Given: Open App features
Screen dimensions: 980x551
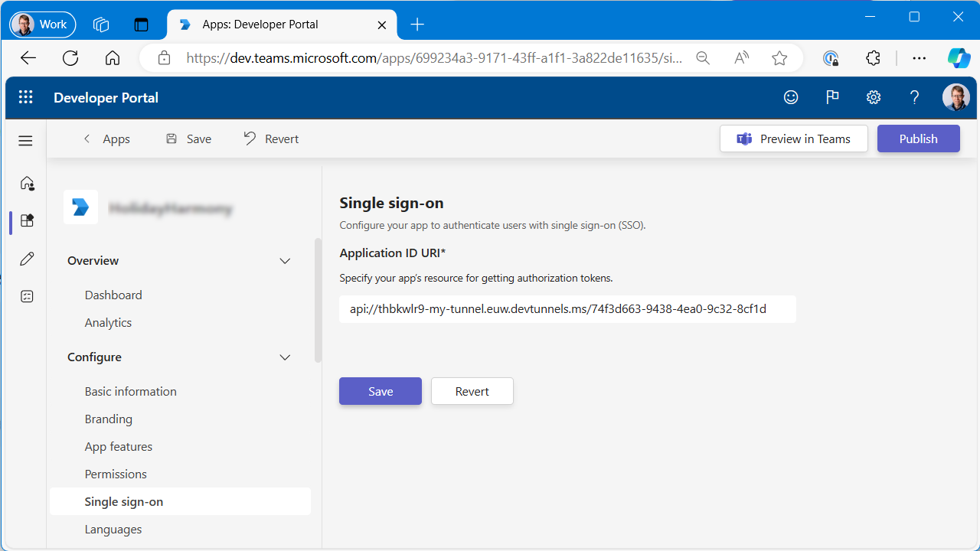Looking at the screenshot, I should click(119, 446).
